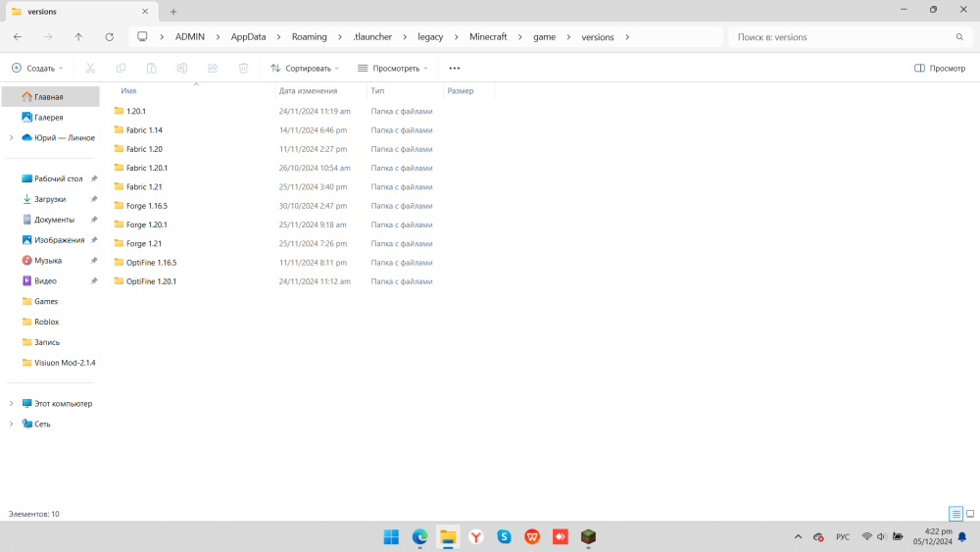Image resolution: width=980 pixels, height=552 pixels.
Task: Switch to large icons view in status bar
Action: [970, 514]
